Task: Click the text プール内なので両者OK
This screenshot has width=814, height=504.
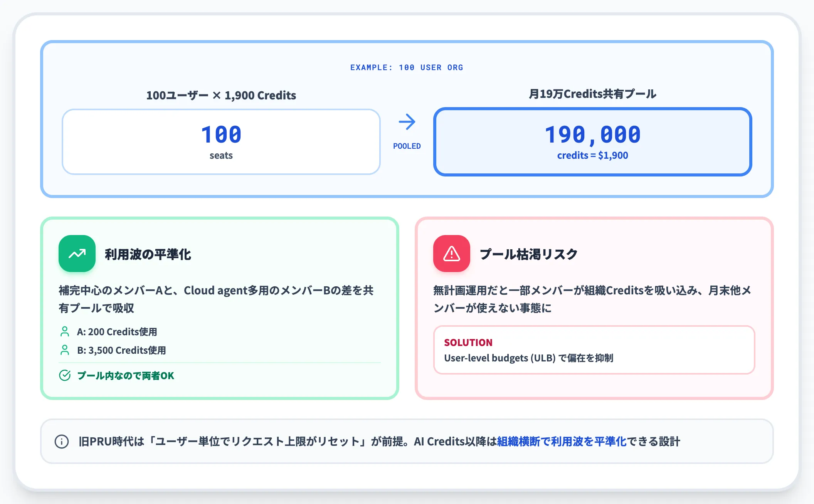Action: [x=126, y=376]
